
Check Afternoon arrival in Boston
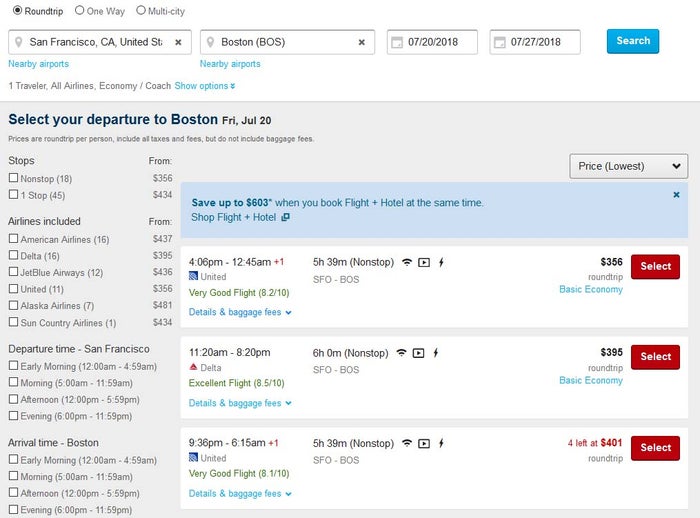coord(13,492)
